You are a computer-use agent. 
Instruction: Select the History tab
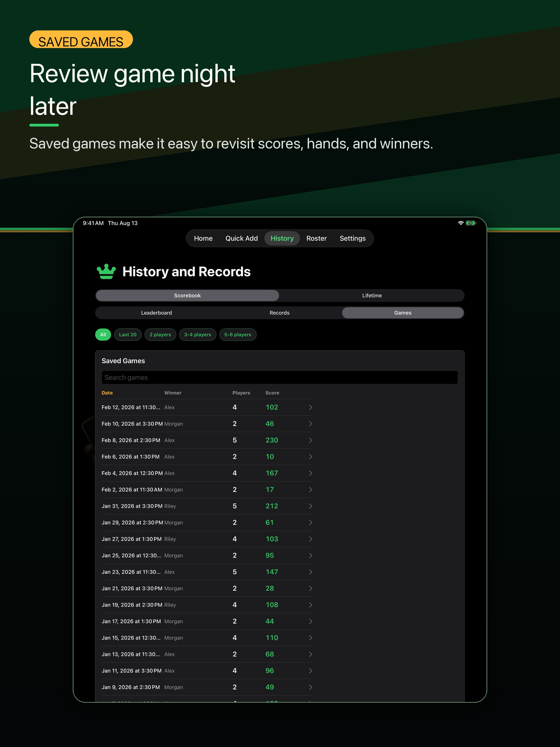[x=282, y=238]
